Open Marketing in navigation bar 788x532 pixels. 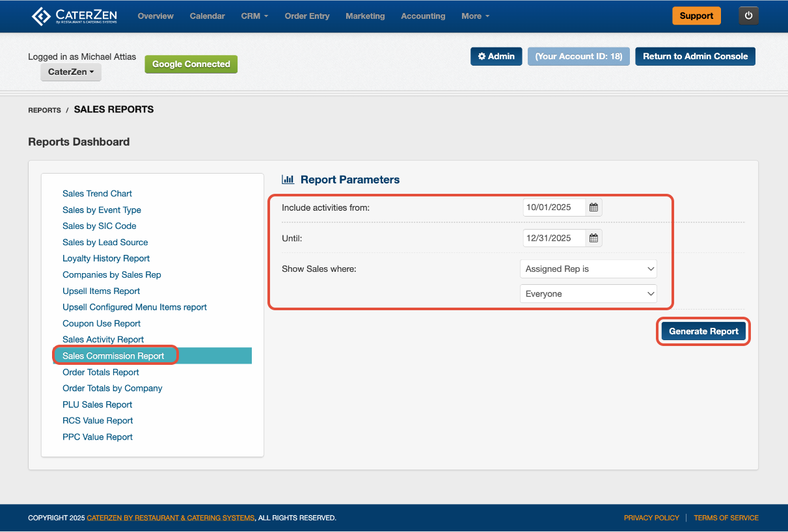365,16
